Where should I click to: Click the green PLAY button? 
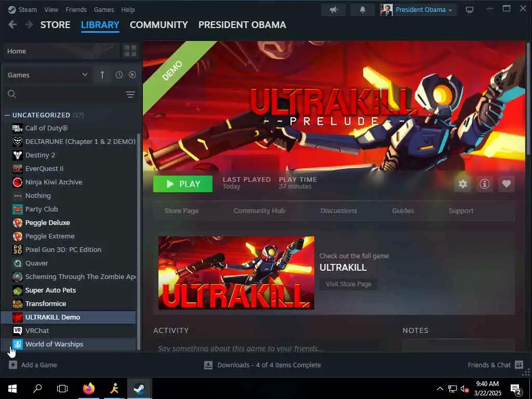point(183,184)
